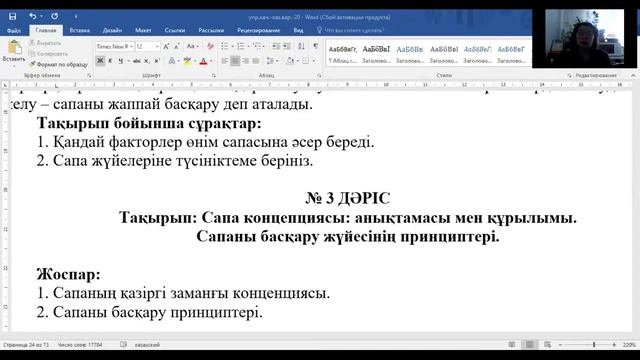
Task: Justify the text
Action: 256,61
